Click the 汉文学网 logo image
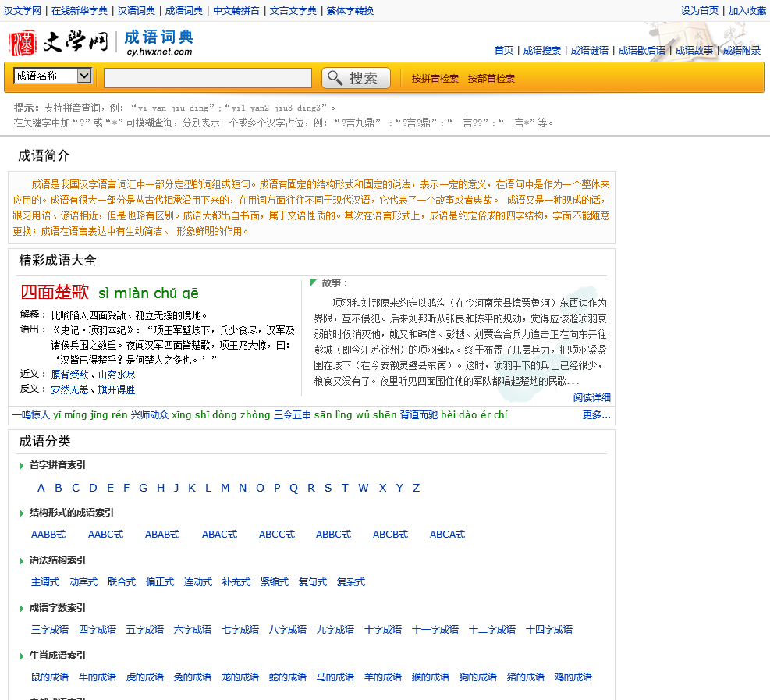 click(59, 42)
